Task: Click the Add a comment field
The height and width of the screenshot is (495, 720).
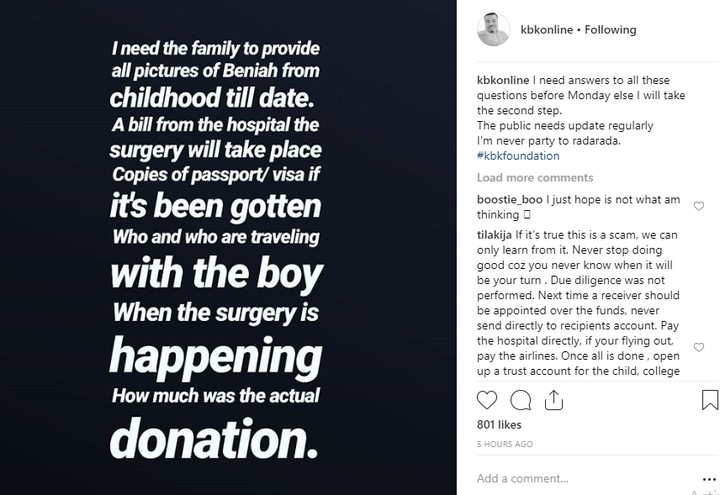Action: point(580,478)
